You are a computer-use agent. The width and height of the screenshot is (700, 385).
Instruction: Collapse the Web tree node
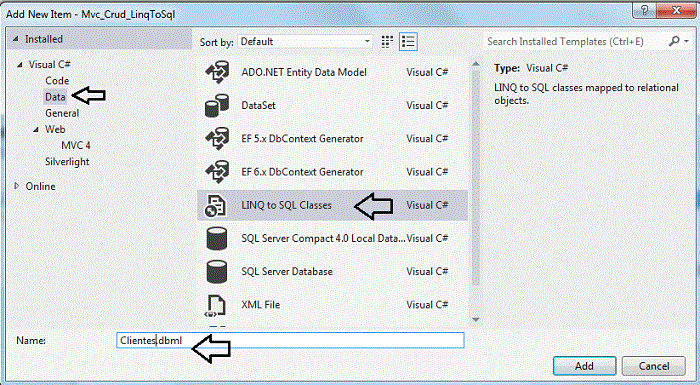pyautogui.click(x=36, y=130)
